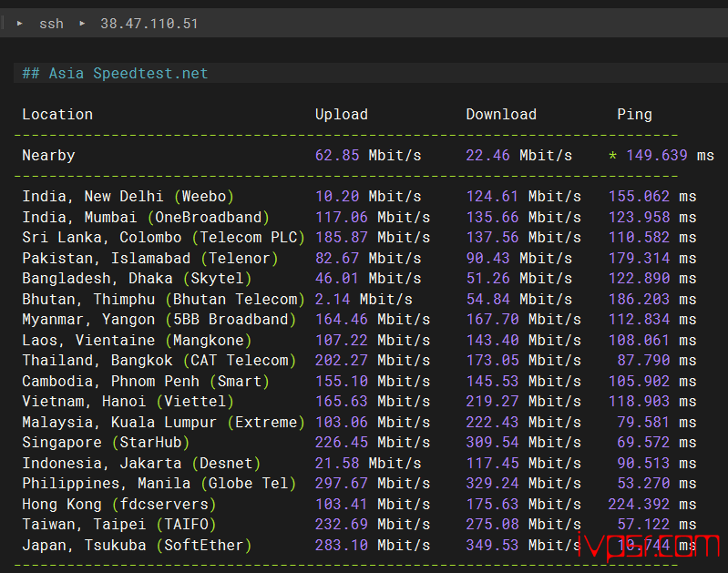Image resolution: width=728 pixels, height=573 pixels.
Task: Select Taipei upload 232.69
Action: [x=342, y=525]
